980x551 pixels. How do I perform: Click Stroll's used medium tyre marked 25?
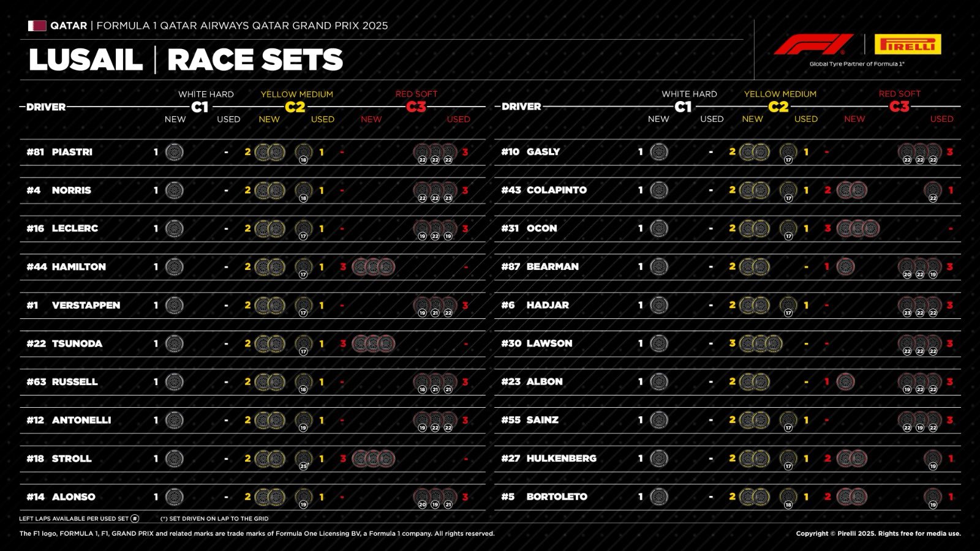(x=303, y=459)
